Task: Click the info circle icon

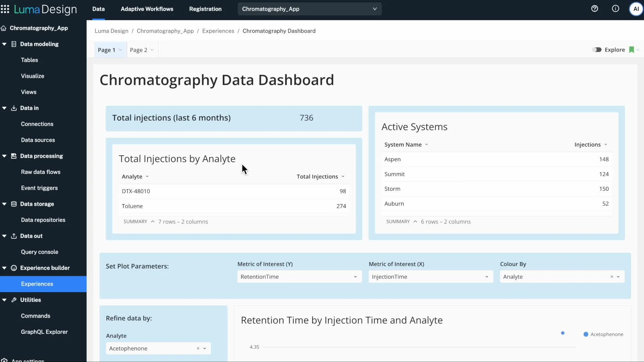Action: pos(615,9)
